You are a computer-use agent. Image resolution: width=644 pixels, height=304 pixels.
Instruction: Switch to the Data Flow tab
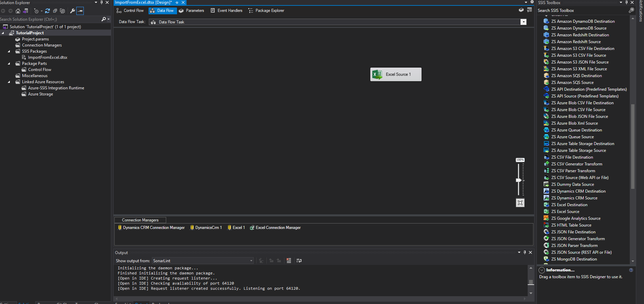[162, 11]
